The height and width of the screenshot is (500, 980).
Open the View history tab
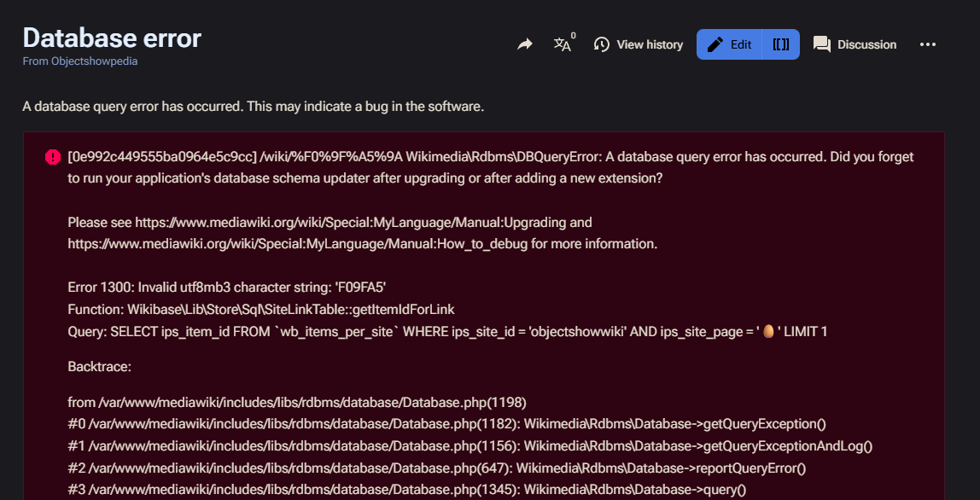pos(639,44)
